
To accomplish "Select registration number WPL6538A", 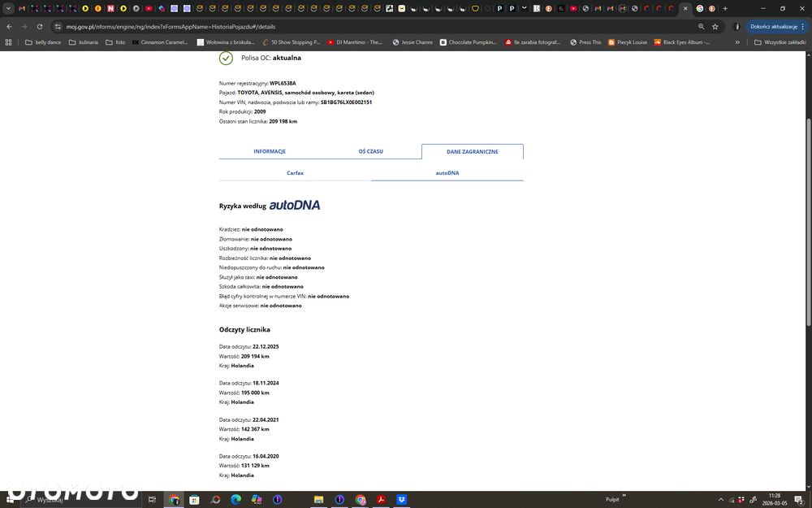I will [283, 83].
